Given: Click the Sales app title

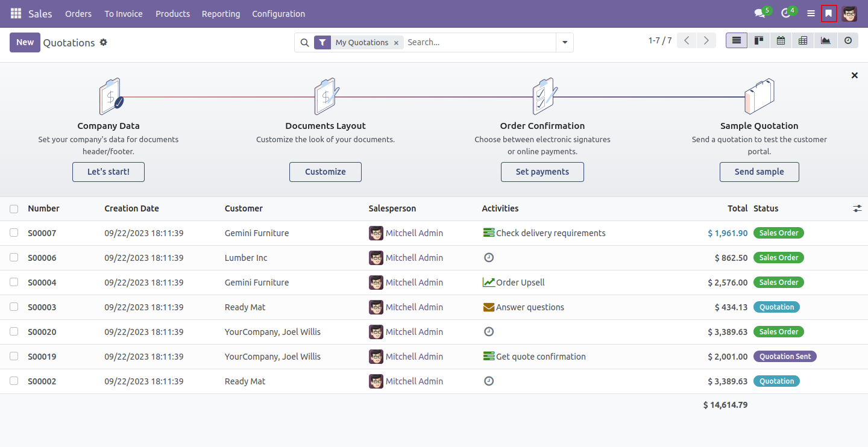Looking at the screenshot, I should (x=40, y=13).
